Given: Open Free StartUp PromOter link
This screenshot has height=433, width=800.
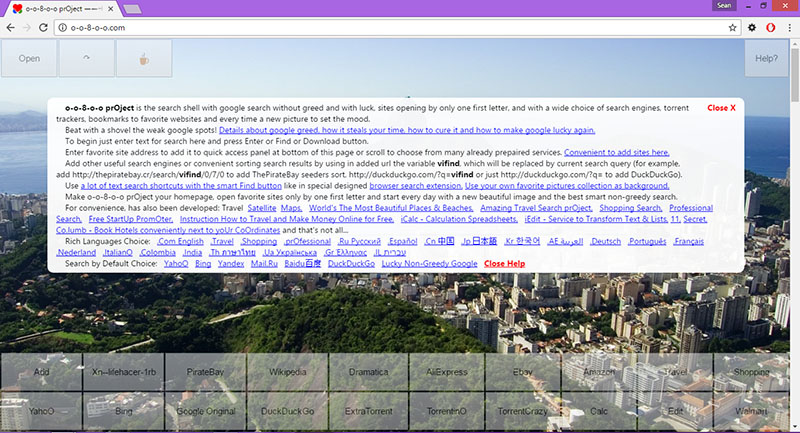Looking at the screenshot, I should tap(131, 219).
